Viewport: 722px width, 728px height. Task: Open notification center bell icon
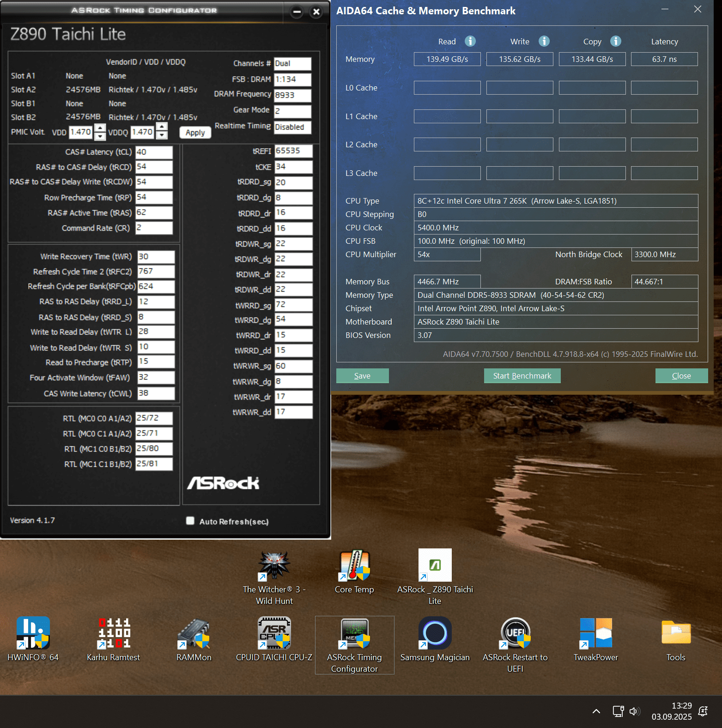click(x=703, y=711)
